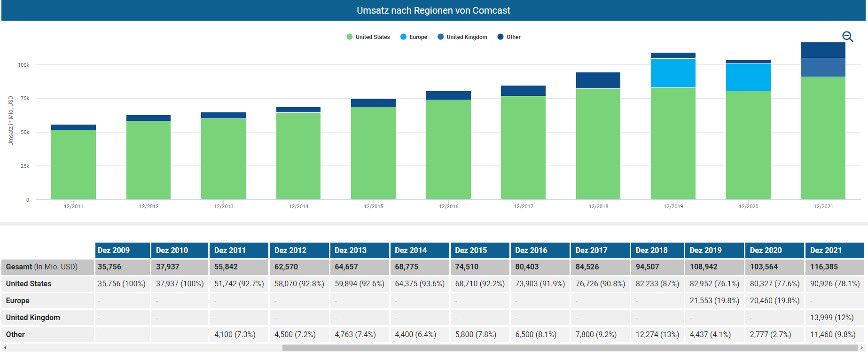
Task: Click green United States bar for 12/2015
Action: pos(373,153)
